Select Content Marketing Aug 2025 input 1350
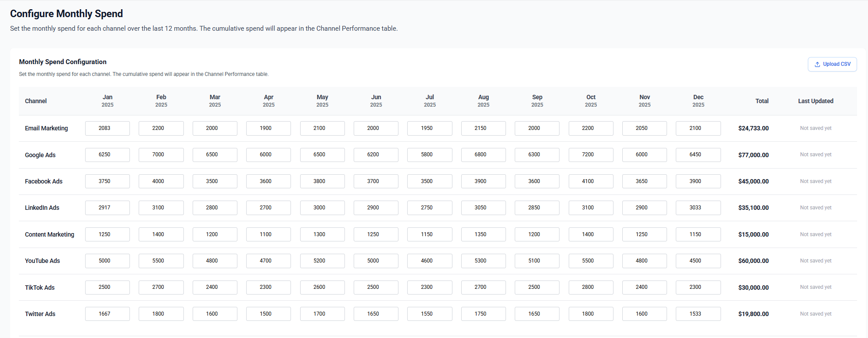The height and width of the screenshot is (338, 868). 484,234
